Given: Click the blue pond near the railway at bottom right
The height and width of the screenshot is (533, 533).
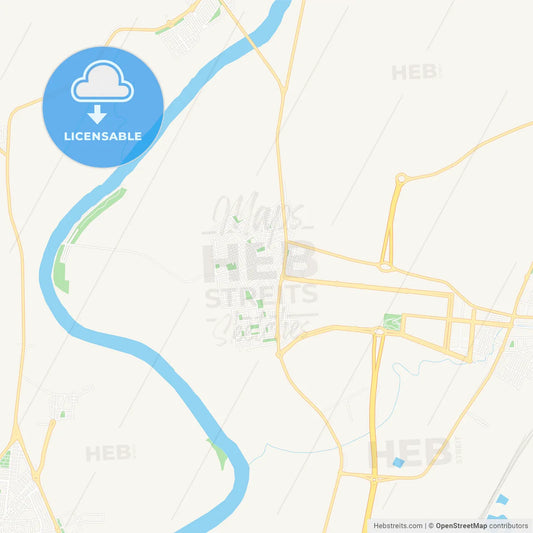Looking at the screenshot, I should tap(502, 499).
